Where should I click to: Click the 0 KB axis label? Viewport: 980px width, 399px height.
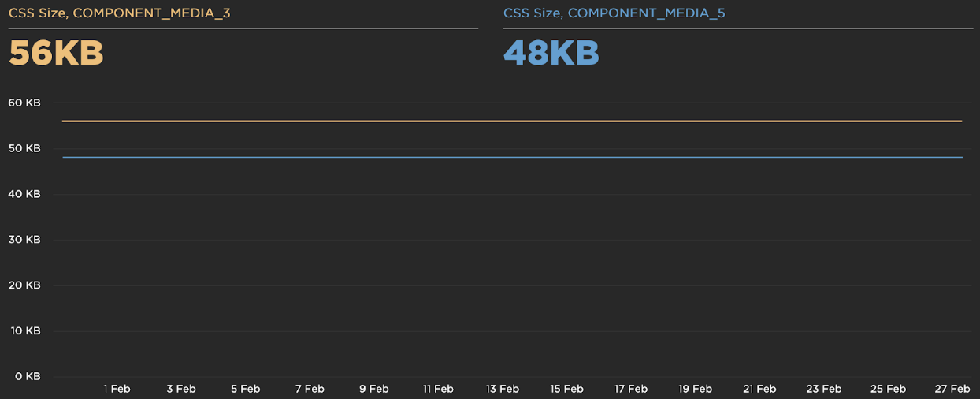coord(28,377)
